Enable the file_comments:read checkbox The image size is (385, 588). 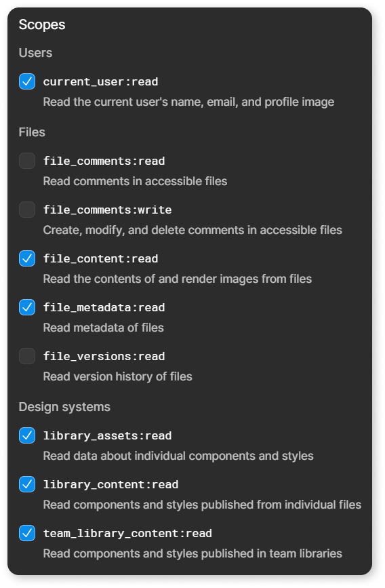coord(27,161)
